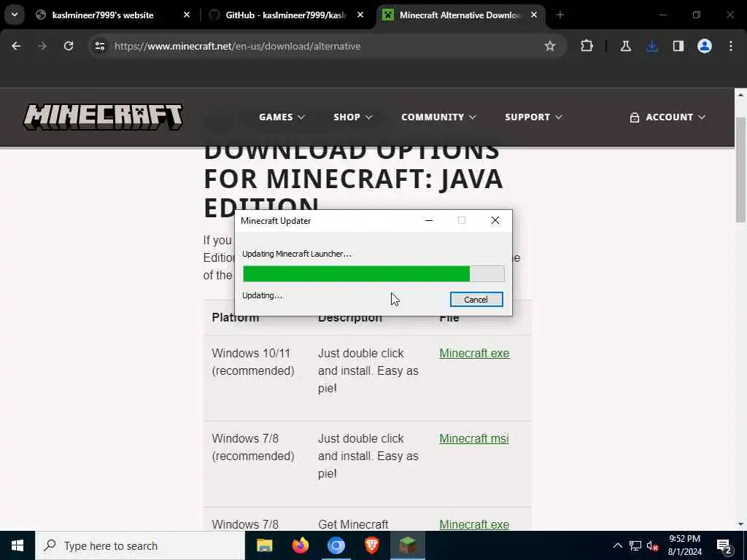747x560 pixels.
Task: Reload the Minecraft download page
Action: [69, 46]
